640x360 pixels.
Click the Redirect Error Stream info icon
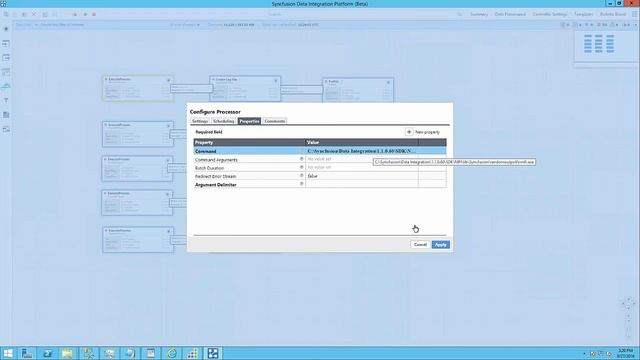[302, 176]
